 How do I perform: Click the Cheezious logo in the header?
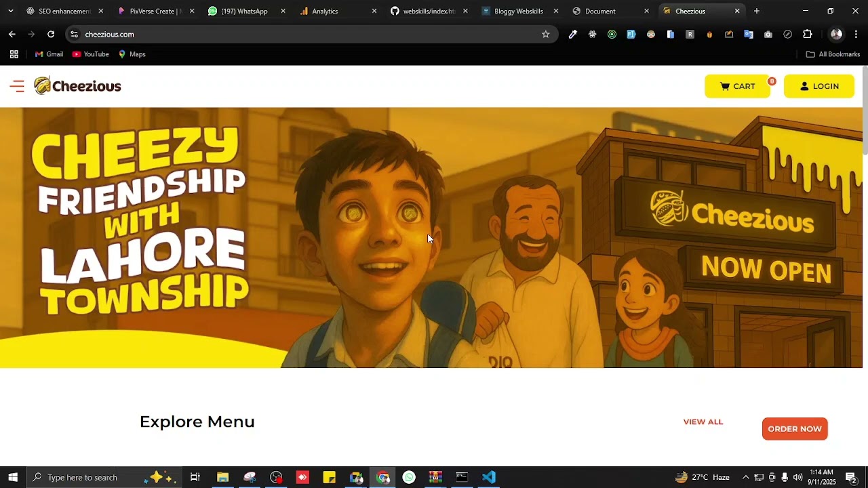(78, 86)
